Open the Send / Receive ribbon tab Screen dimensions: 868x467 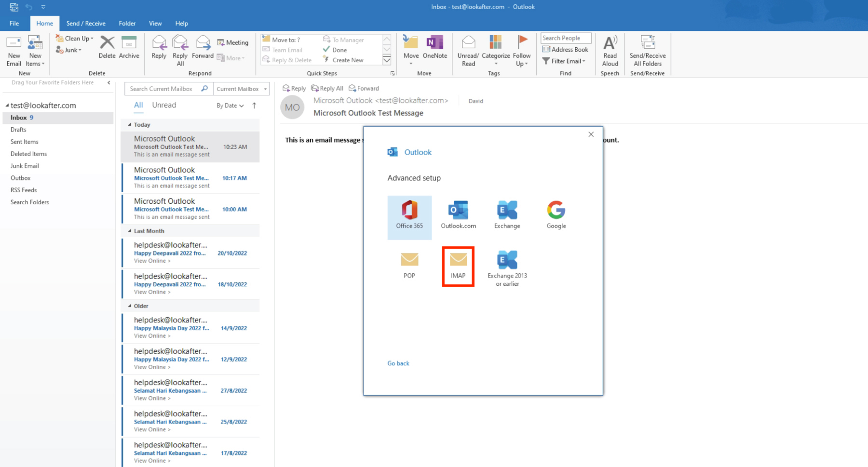coord(86,23)
